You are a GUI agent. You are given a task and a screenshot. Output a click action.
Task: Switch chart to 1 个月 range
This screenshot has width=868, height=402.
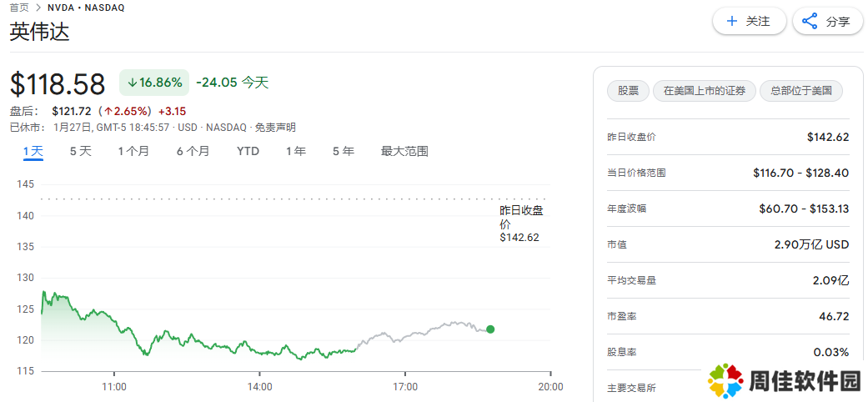point(133,151)
